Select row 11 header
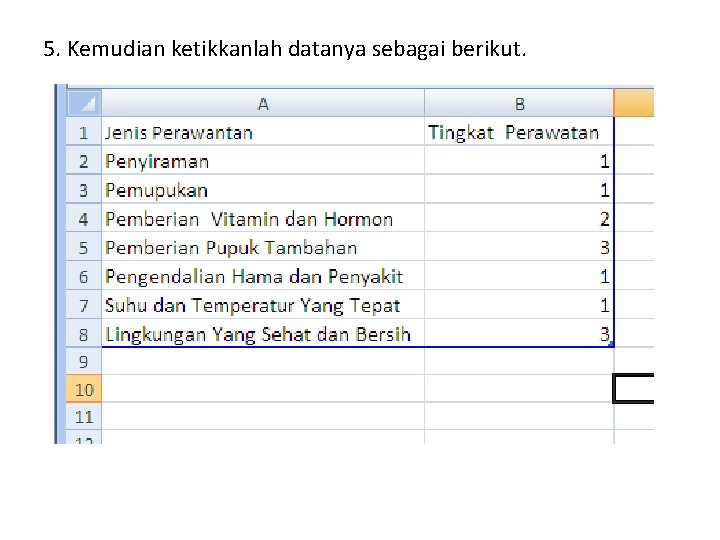This screenshot has height=540, width=720. pos(84,416)
